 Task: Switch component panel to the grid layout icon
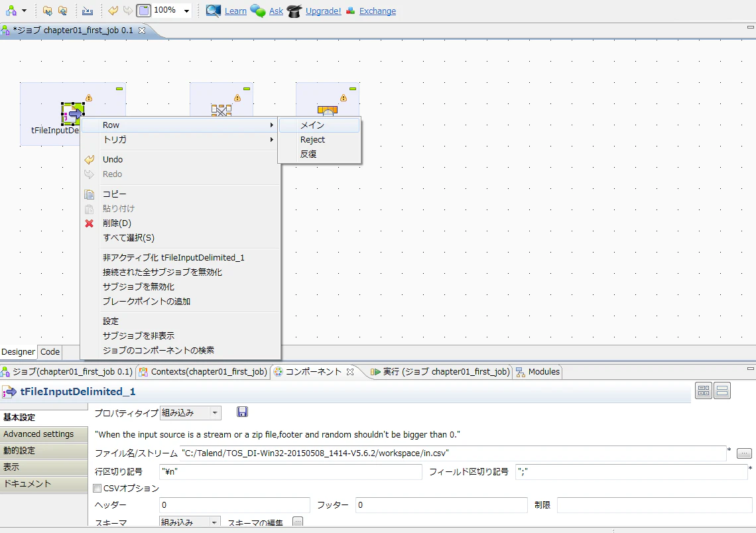pyautogui.click(x=704, y=390)
